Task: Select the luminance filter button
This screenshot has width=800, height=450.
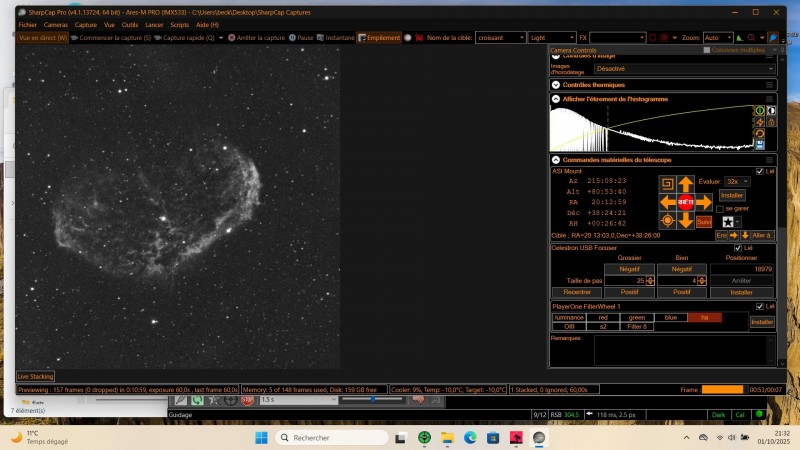Action: click(x=569, y=317)
